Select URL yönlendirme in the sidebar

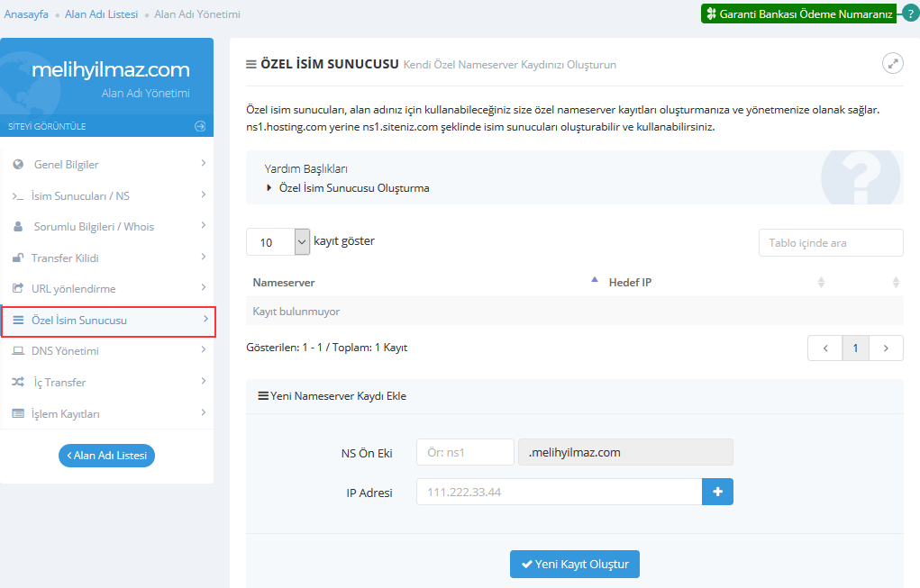pyautogui.click(x=74, y=289)
